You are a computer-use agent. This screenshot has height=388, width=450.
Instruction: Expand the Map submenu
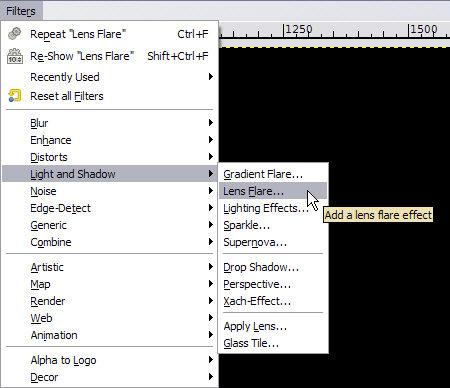110,284
